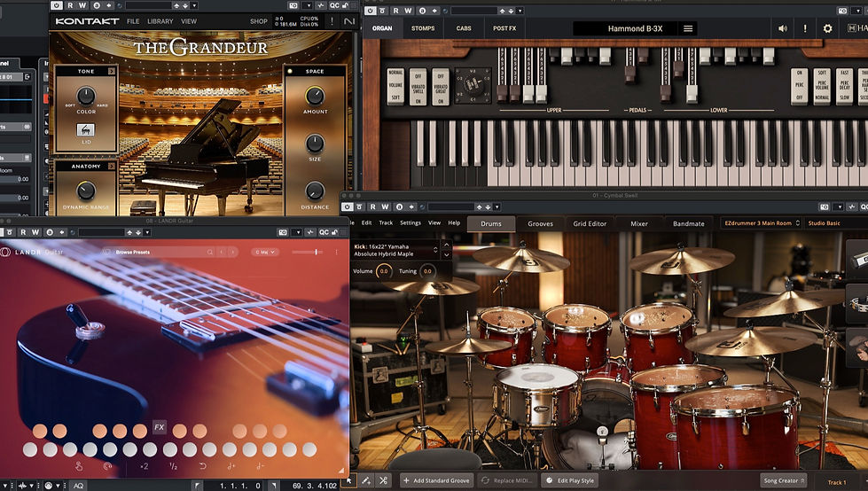Viewport: 868px width, 491px height.
Task: Open the EZdrummer 3 Main Room library dropdown
Action: click(x=761, y=223)
